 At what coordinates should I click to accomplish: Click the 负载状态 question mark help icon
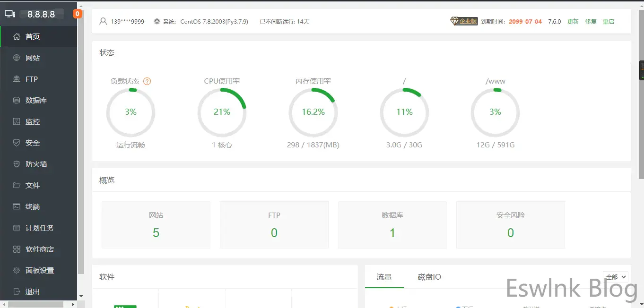click(147, 81)
